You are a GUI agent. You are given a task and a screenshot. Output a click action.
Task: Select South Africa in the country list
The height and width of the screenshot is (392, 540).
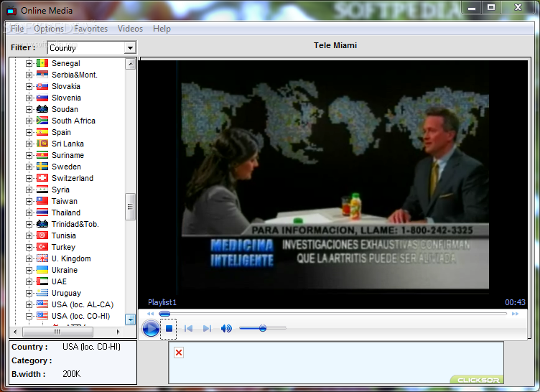point(73,121)
